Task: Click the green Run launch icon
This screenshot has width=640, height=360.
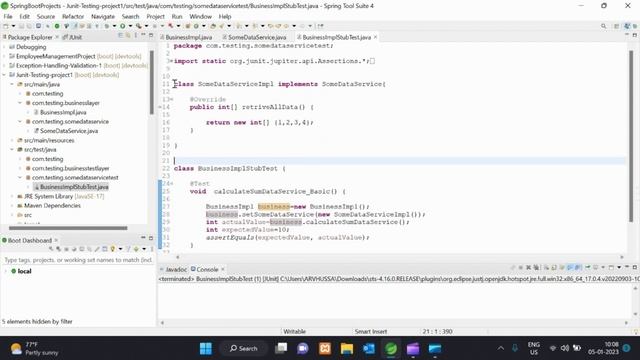Action: (x=122, y=26)
